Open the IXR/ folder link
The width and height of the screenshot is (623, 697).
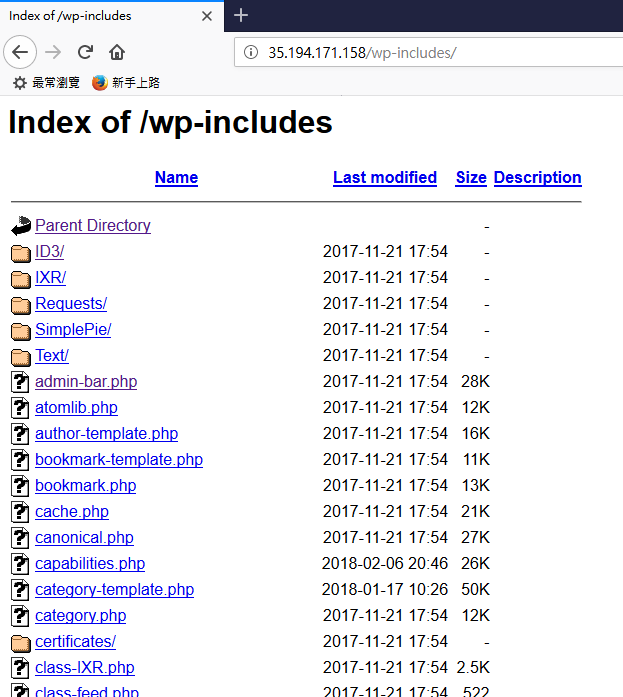click(x=51, y=277)
